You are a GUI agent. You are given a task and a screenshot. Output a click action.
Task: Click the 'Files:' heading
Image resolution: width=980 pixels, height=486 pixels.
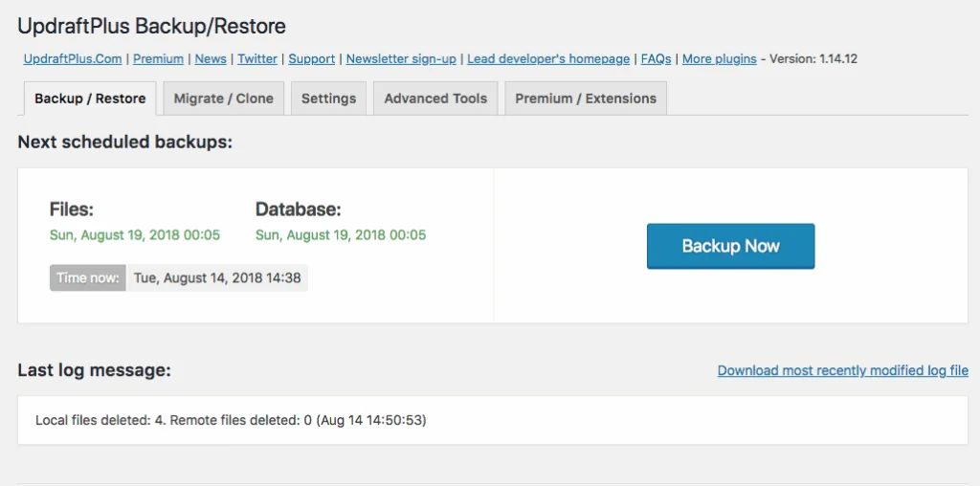(x=72, y=210)
